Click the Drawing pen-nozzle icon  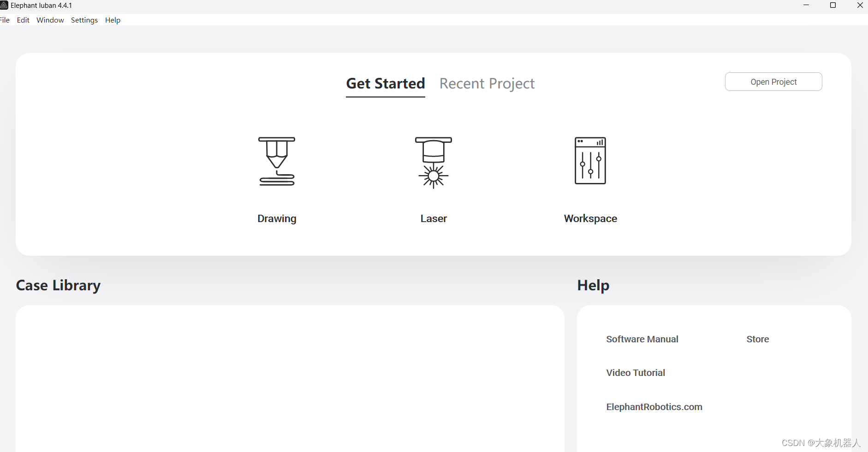coord(277,161)
